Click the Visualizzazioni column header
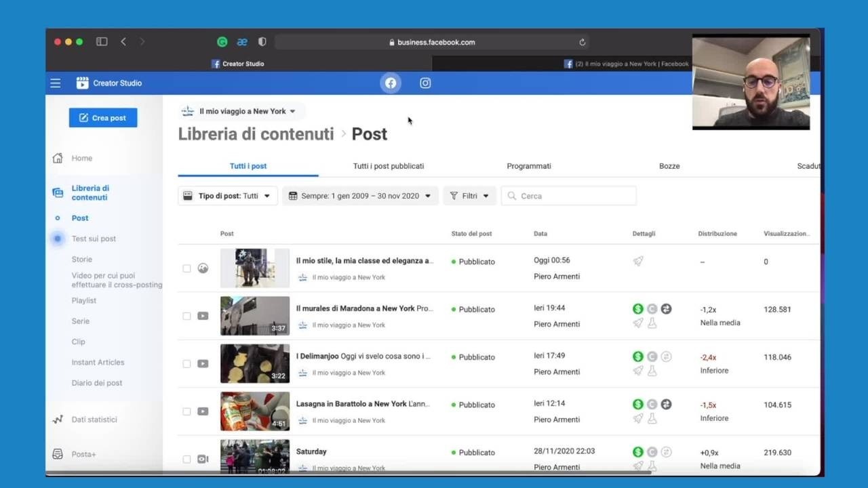 787,234
